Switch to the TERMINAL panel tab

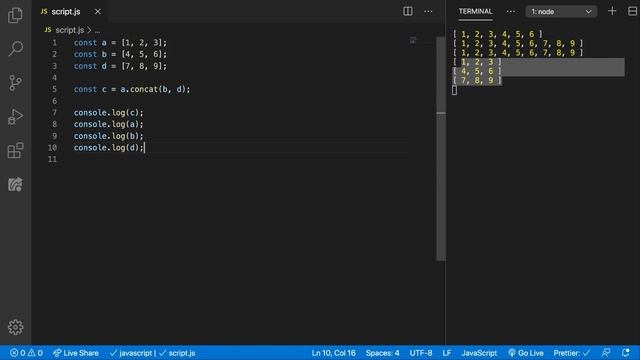tap(475, 11)
